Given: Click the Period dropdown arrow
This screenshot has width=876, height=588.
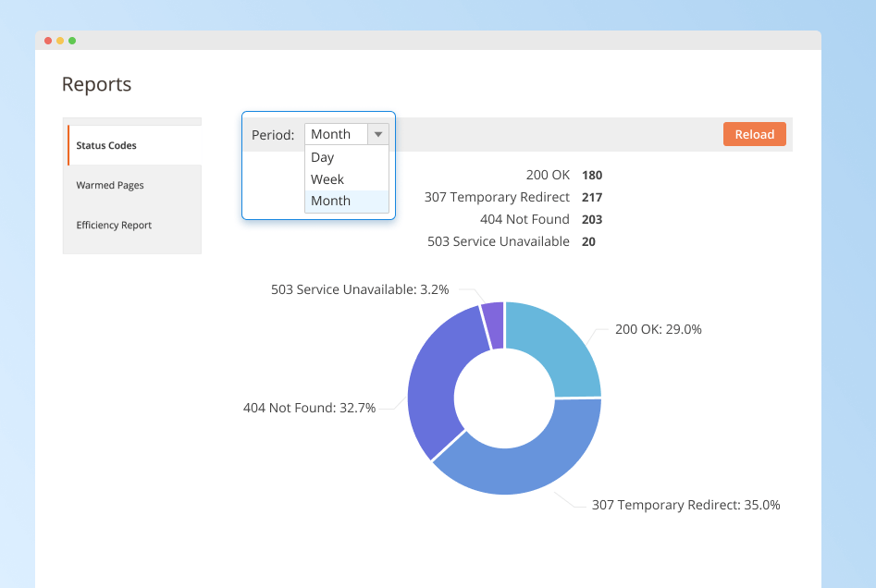Looking at the screenshot, I should pos(377,134).
